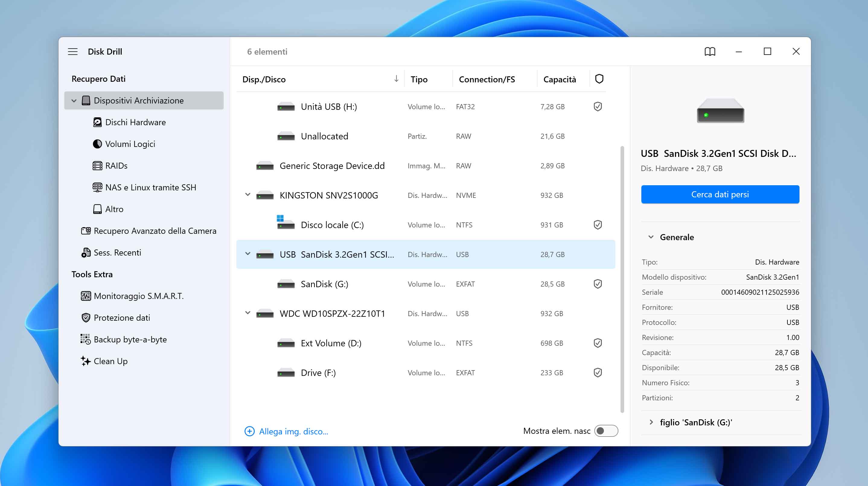Click the plus icon beside Allega img. disco
Screen dimensions: 868x486
[249, 431]
